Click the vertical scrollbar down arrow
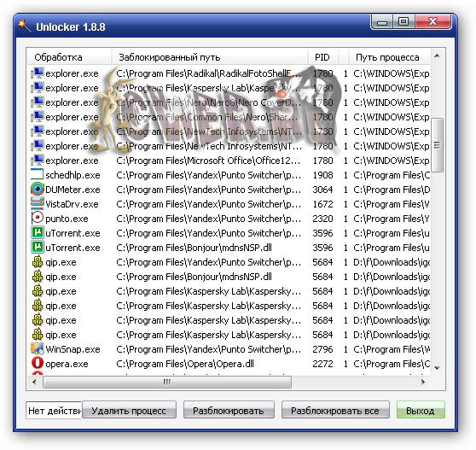Image resolution: width=476 pixels, height=450 pixels. [437, 368]
